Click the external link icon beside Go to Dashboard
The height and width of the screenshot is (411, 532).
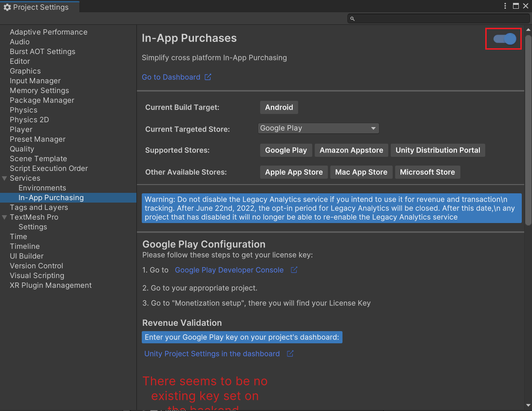[x=208, y=77]
